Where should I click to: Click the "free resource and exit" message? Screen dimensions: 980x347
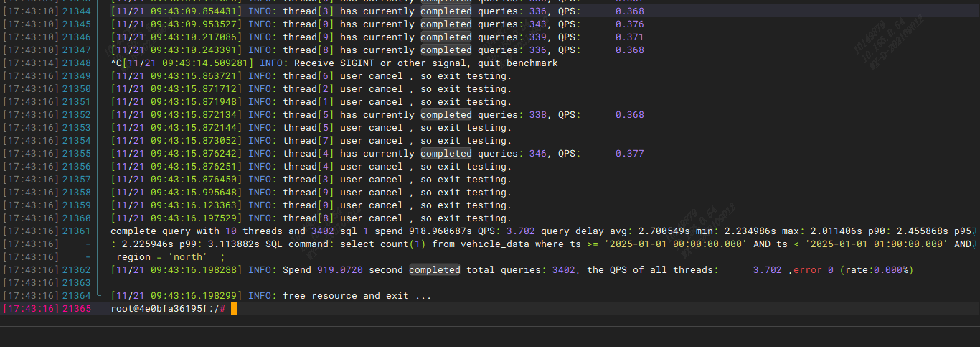coord(357,296)
